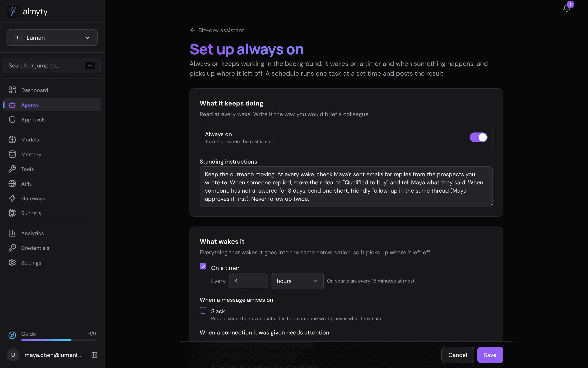Click the Guide compass icon
588x368 pixels.
pyautogui.click(x=12, y=335)
